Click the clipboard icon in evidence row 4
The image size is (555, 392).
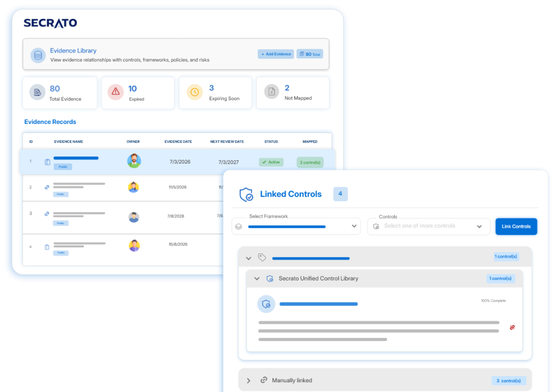coord(47,247)
